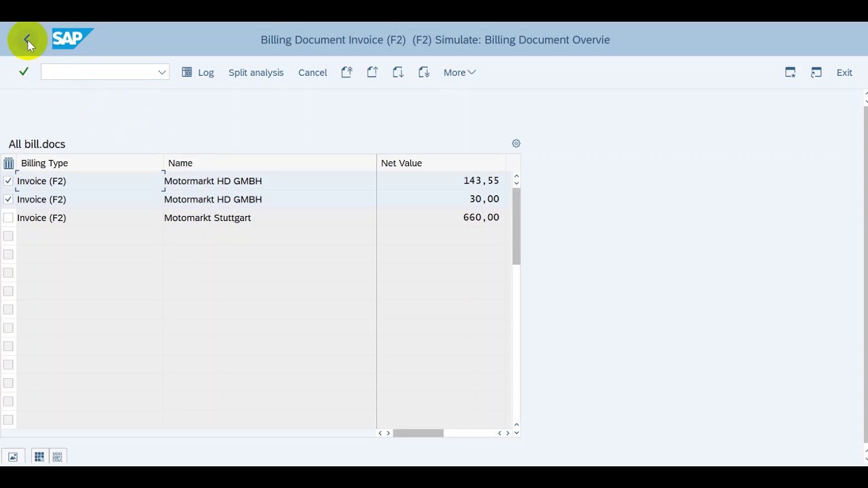The width and height of the screenshot is (868, 488).
Task: Click the leftmost image icon in bottom bar
Action: (x=13, y=457)
